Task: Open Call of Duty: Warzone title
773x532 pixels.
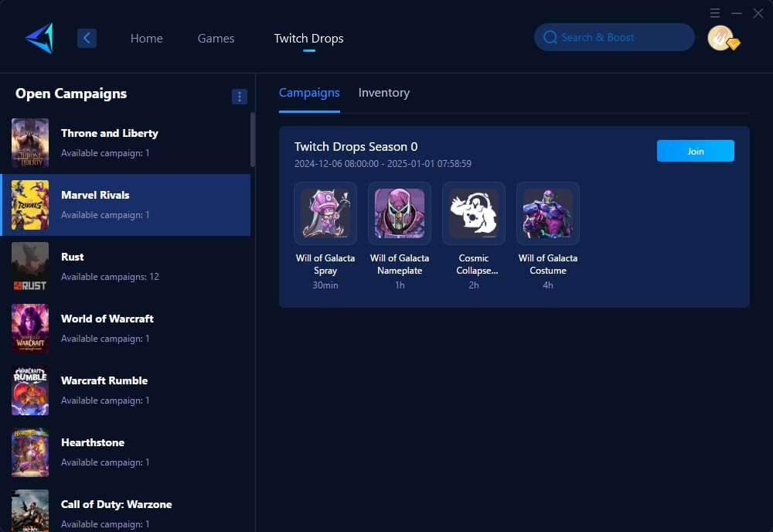Action: (117, 504)
